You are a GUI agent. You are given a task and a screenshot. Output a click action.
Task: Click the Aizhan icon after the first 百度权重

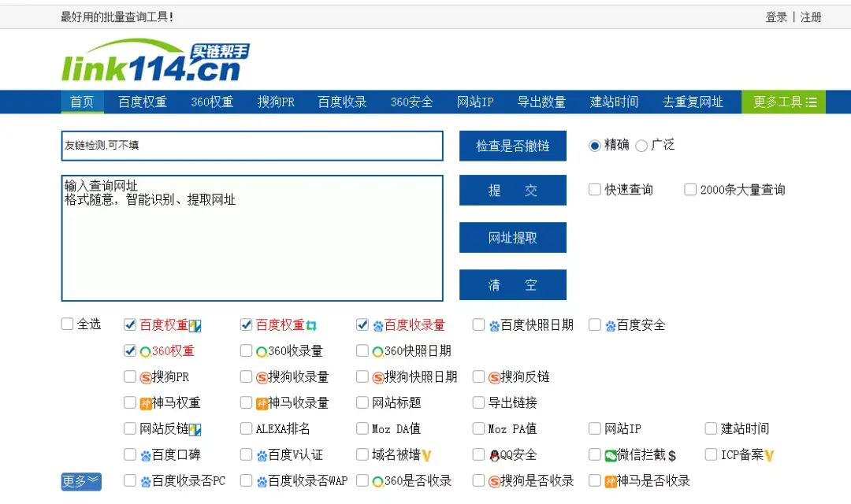coord(195,325)
